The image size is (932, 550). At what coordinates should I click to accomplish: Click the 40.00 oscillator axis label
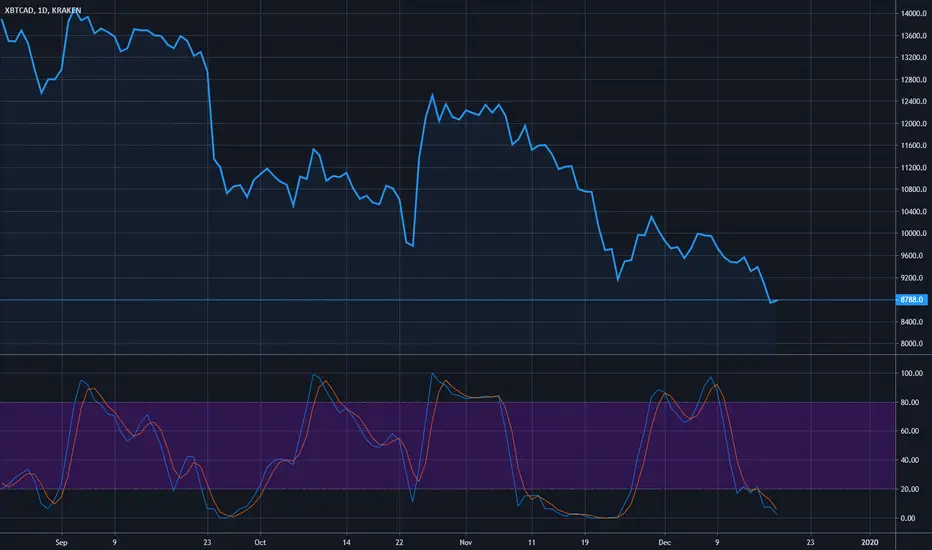tap(912, 460)
